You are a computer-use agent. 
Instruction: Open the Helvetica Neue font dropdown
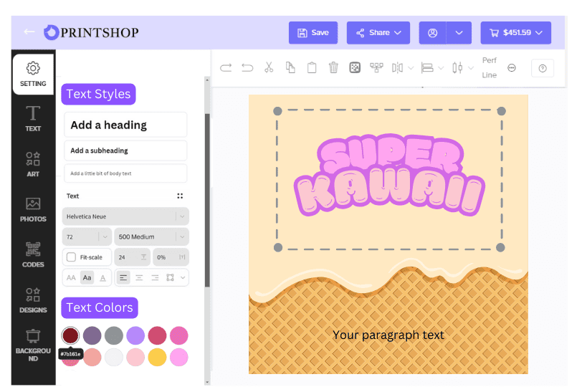[x=125, y=216]
